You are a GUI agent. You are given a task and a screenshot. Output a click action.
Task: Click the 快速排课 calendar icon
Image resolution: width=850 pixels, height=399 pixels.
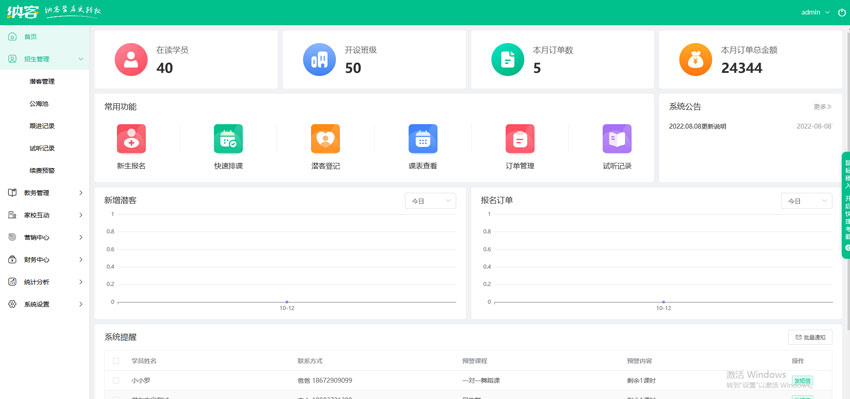[x=228, y=139]
